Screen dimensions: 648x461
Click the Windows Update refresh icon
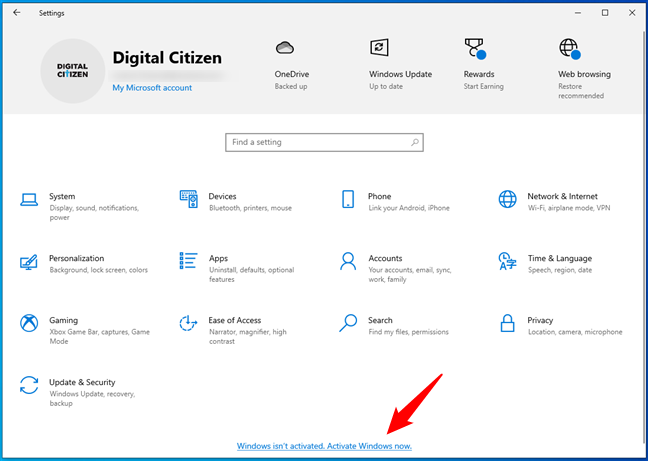(x=379, y=48)
